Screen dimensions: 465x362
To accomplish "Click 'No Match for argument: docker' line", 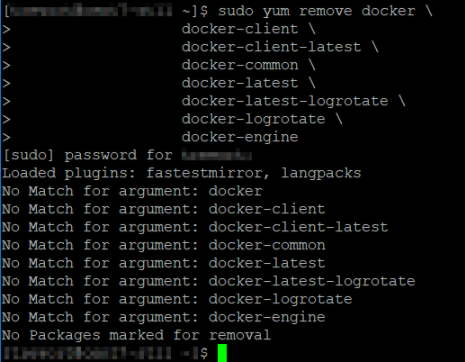I will click(132, 191).
